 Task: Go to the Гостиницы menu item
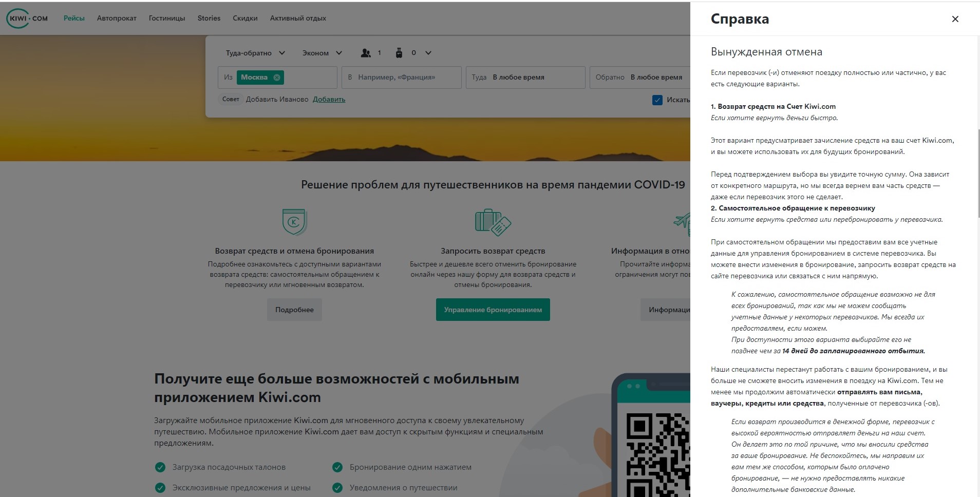click(x=167, y=18)
